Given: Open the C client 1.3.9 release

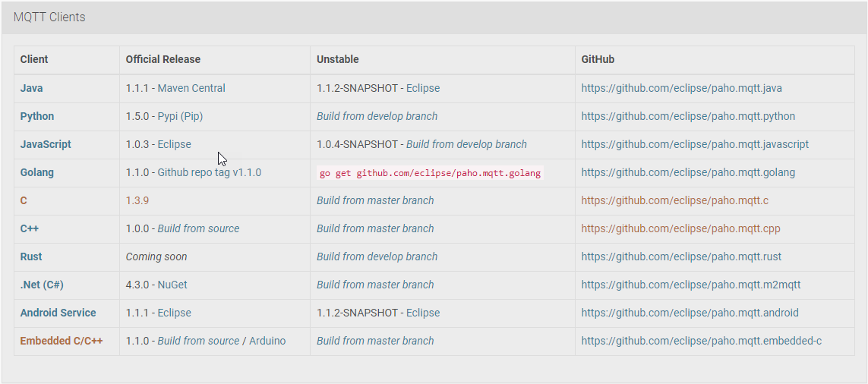Looking at the screenshot, I should click(x=137, y=200).
